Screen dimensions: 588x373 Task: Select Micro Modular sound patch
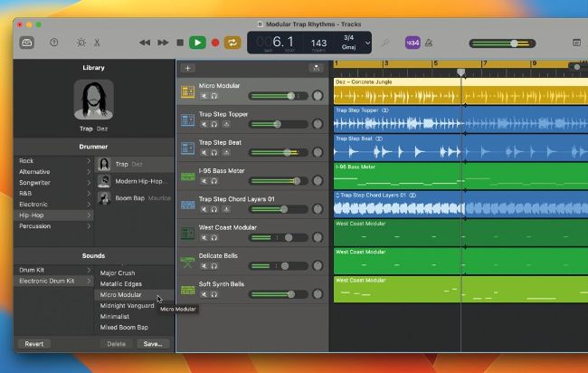point(134,295)
